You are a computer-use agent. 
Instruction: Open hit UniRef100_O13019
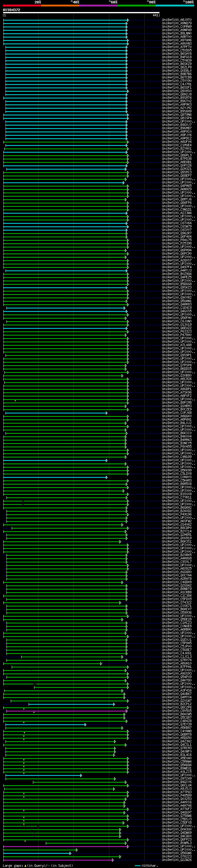tap(177, 325)
